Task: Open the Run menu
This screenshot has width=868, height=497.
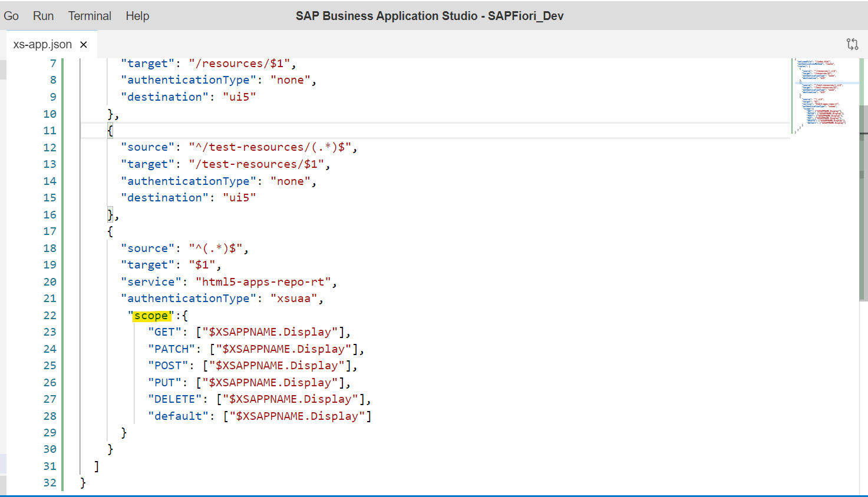Action: [x=43, y=16]
